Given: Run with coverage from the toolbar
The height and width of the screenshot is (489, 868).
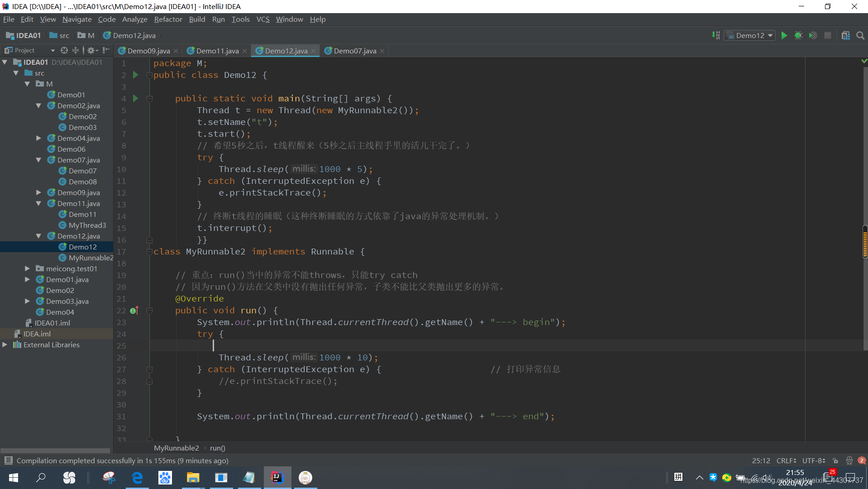Looking at the screenshot, I should (813, 35).
